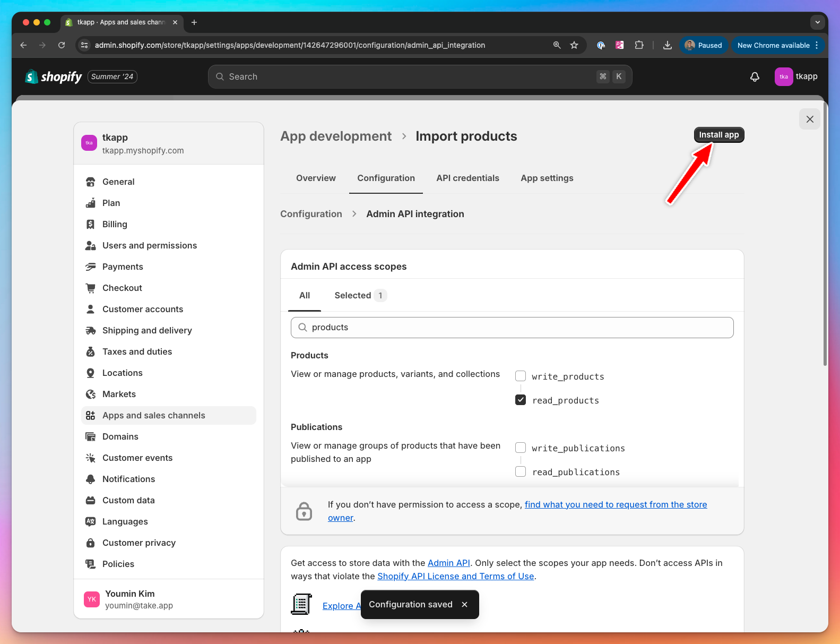Click the Customer events icon
Screen dimensions: 840x644
tap(91, 458)
